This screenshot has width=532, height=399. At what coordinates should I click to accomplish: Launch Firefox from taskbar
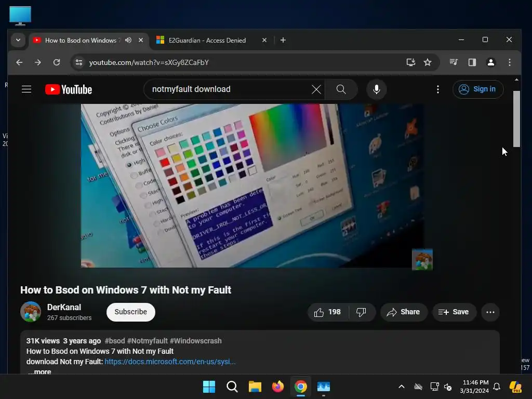pyautogui.click(x=278, y=387)
